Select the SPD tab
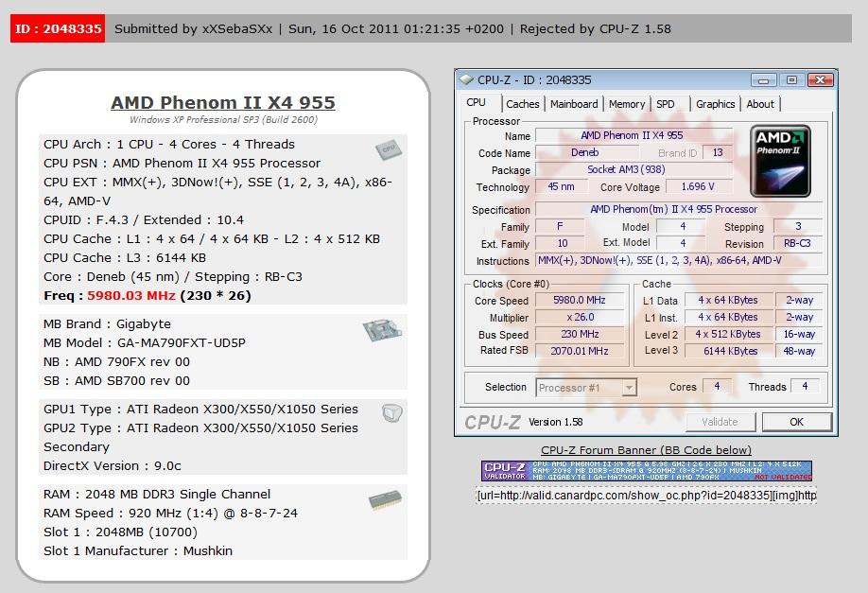This screenshot has width=868, height=593. tap(666, 104)
